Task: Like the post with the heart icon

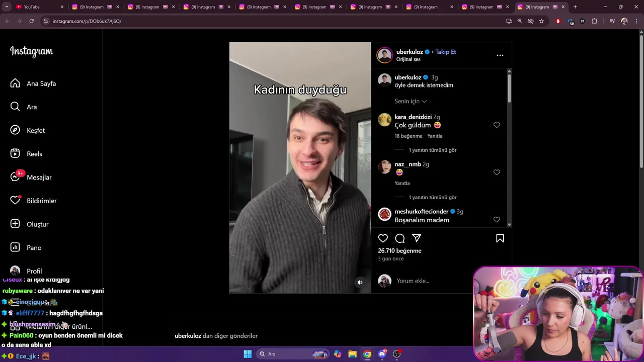Action: [x=383, y=238]
